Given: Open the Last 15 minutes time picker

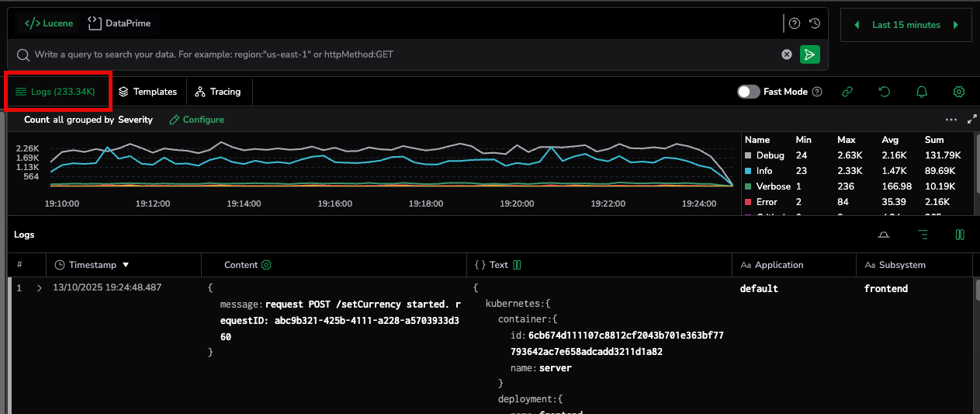Looking at the screenshot, I should tap(906, 25).
